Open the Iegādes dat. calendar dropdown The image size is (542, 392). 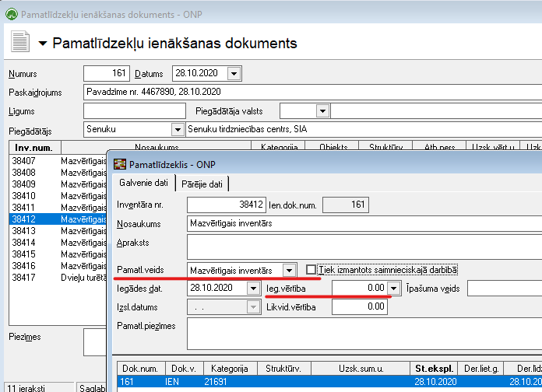coord(253,288)
